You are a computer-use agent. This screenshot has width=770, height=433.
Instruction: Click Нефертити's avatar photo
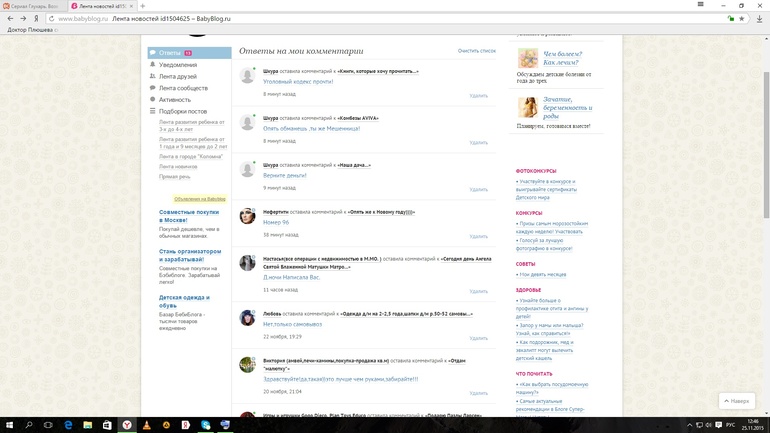[247, 216]
